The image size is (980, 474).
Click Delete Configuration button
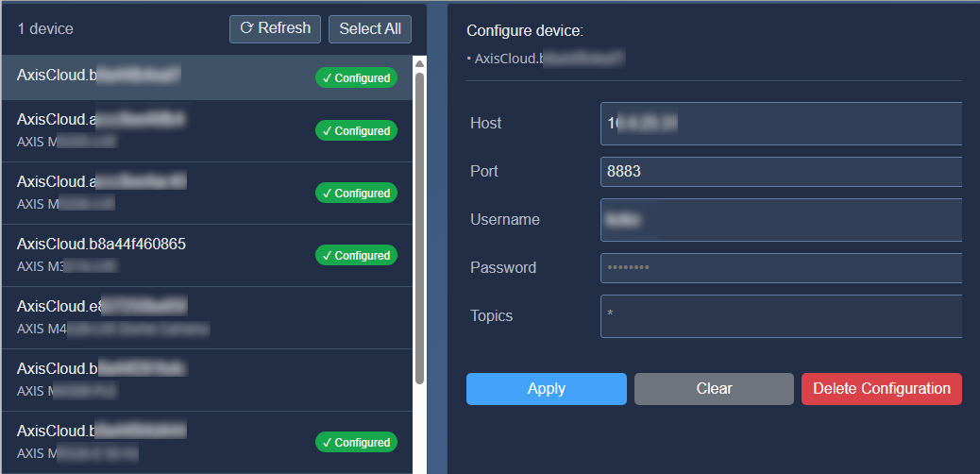[x=881, y=389]
